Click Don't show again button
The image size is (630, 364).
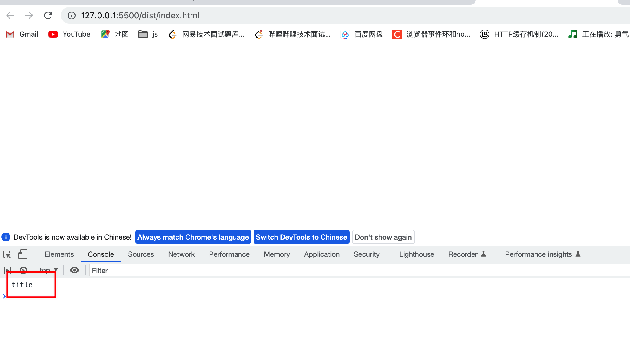(x=383, y=237)
